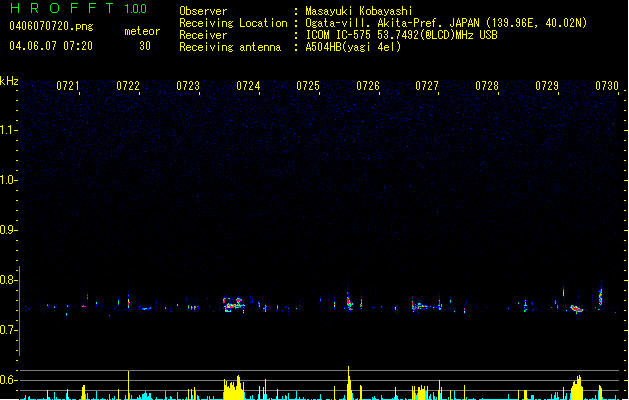Select the filename 0406070720.png
This screenshot has height=400, width=629.
click(x=51, y=26)
